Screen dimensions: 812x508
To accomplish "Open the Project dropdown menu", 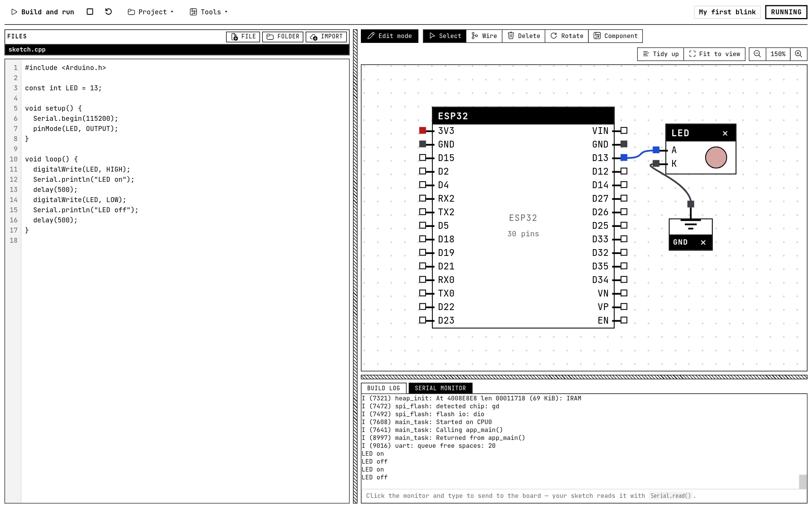I will tap(151, 12).
